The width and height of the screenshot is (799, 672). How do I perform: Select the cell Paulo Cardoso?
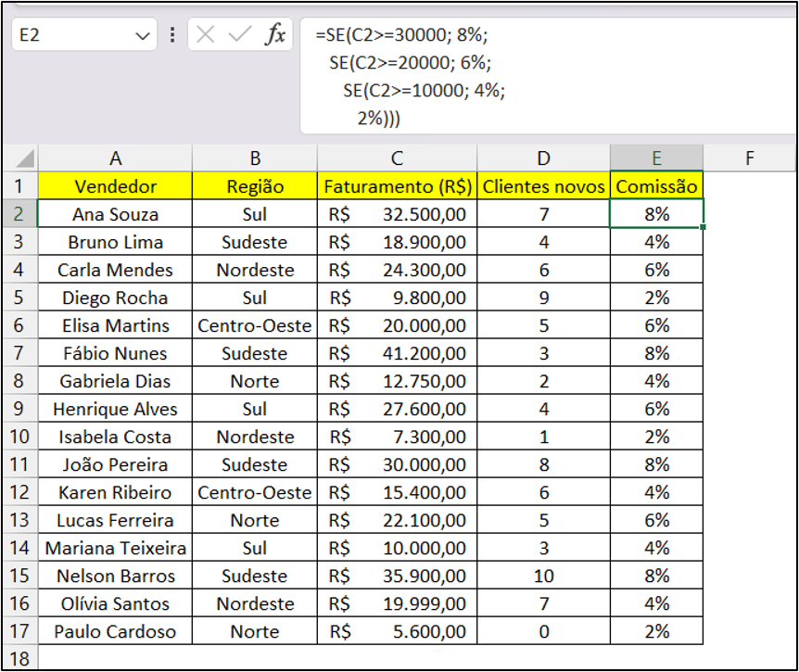pos(115,631)
